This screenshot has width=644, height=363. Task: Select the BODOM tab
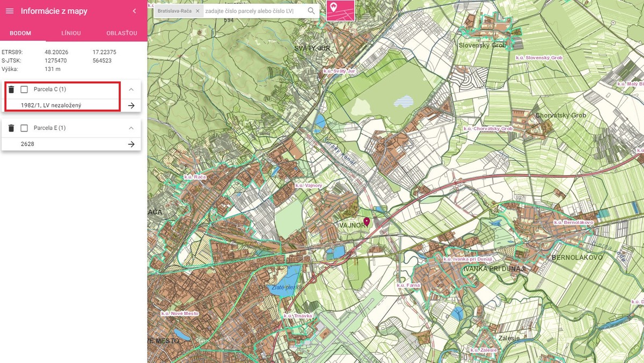click(x=20, y=33)
